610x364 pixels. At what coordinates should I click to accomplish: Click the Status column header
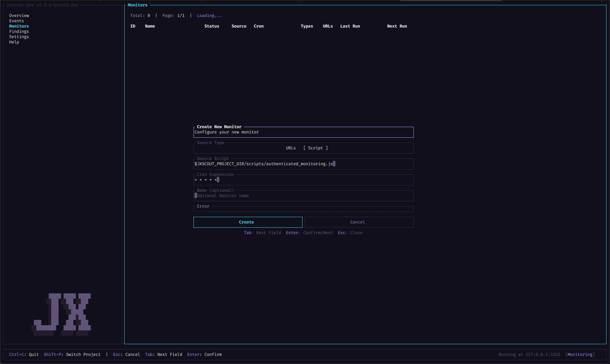(212, 26)
